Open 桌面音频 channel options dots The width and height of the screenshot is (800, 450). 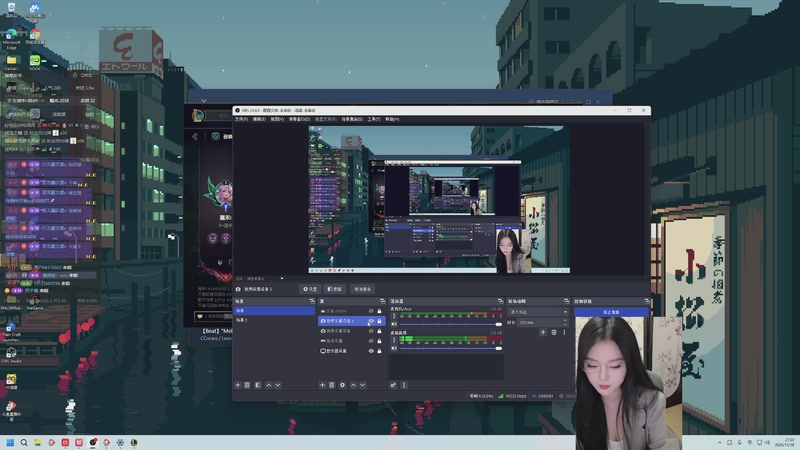394,340
